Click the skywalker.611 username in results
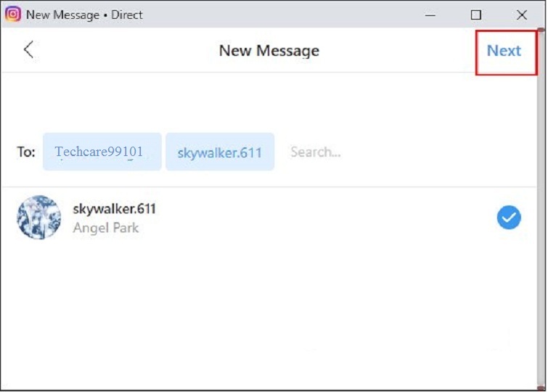Viewport: 548px width, 392px height. (x=115, y=209)
